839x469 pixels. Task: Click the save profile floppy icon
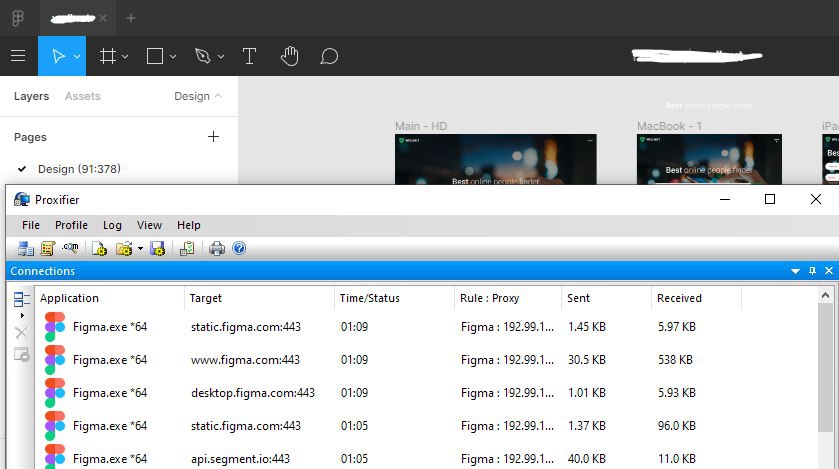point(157,249)
